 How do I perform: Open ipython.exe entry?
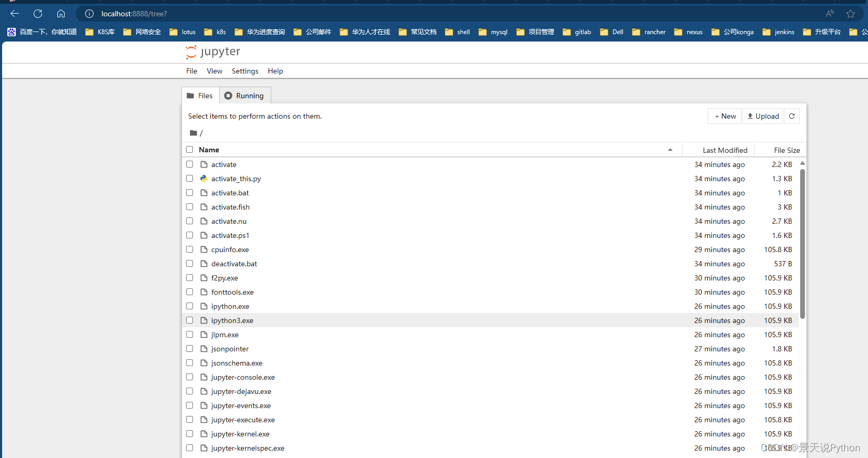[230, 306]
